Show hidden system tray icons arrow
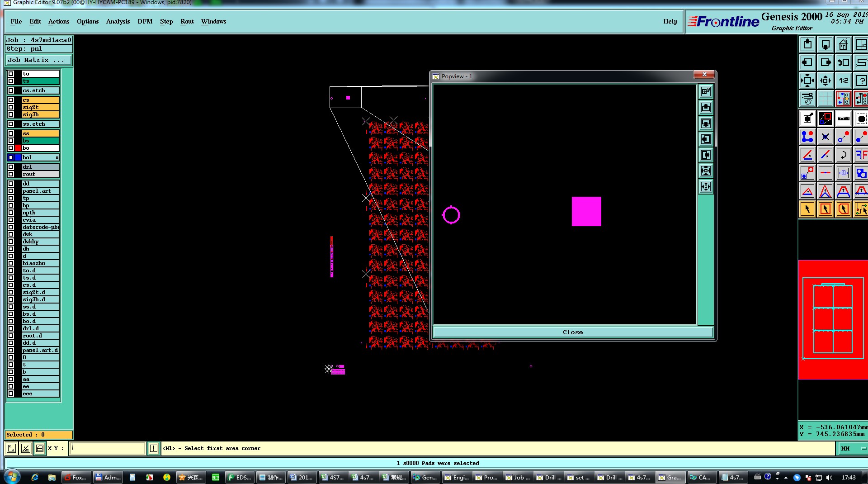The width and height of the screenshot is (868, 484). pos(786,478)
